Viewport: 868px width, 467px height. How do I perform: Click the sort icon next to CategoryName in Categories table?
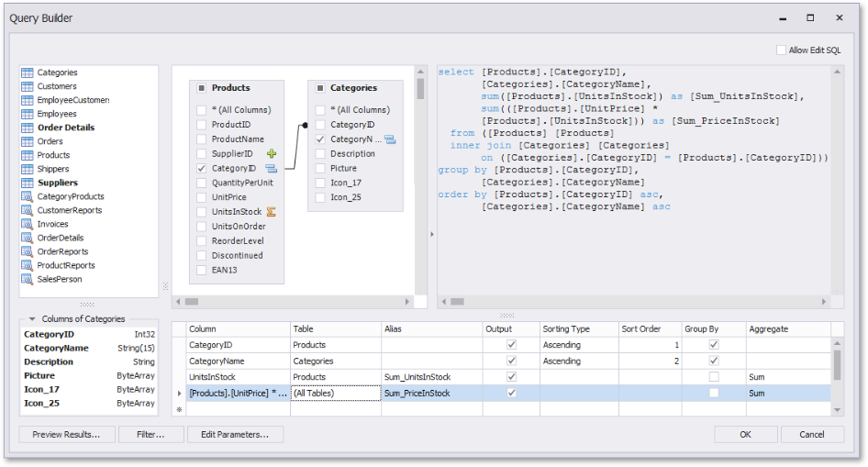(x=389, y=139)
